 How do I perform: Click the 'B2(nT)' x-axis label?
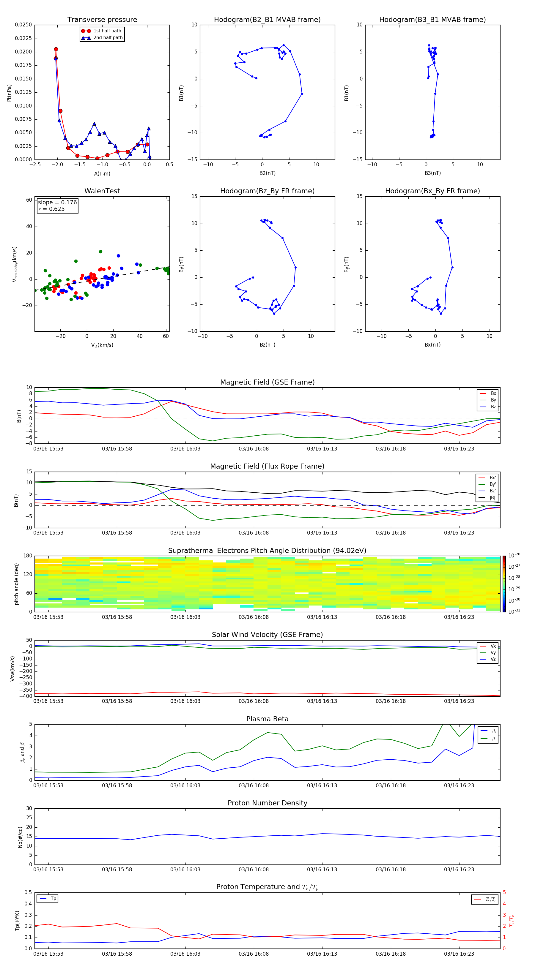tap(267, 173)
